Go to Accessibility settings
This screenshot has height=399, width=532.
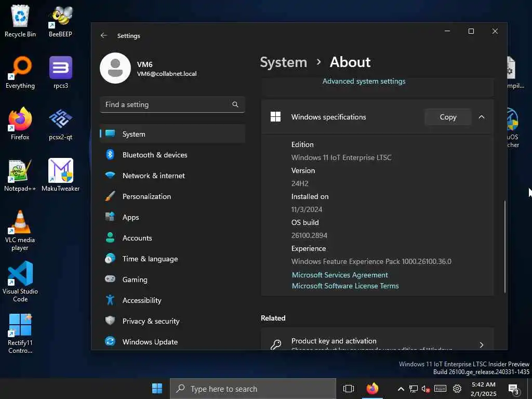coord(172,300)
